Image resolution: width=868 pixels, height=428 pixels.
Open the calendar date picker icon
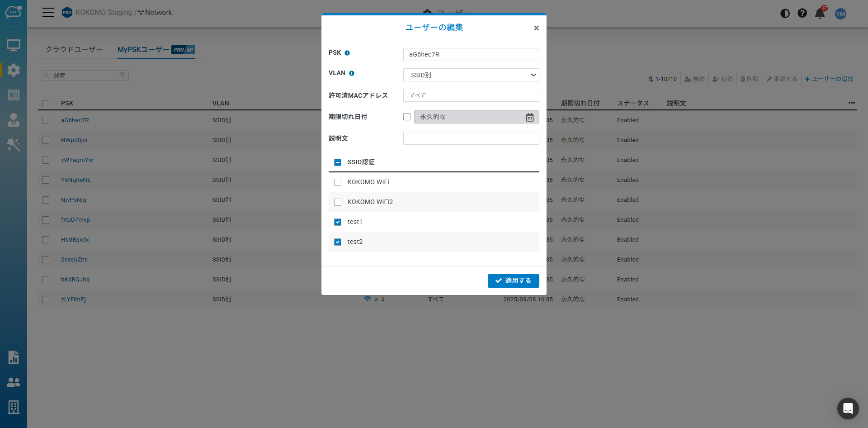529,117
